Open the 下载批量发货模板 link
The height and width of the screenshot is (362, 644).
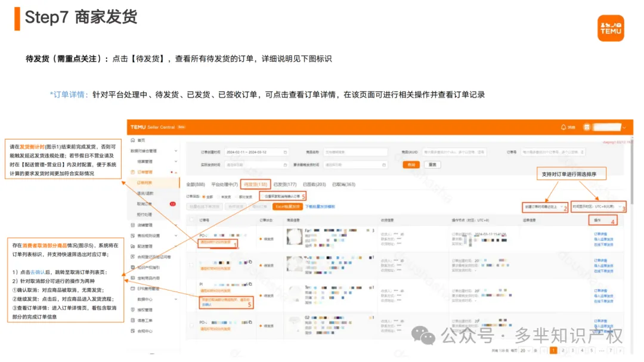320,207
